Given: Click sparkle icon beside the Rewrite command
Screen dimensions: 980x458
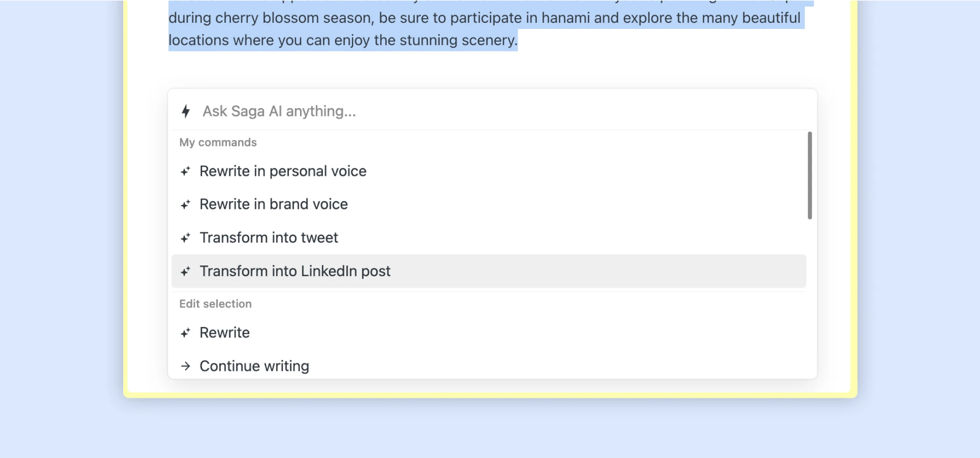Looking at the screenshot, I should point(186,333).
